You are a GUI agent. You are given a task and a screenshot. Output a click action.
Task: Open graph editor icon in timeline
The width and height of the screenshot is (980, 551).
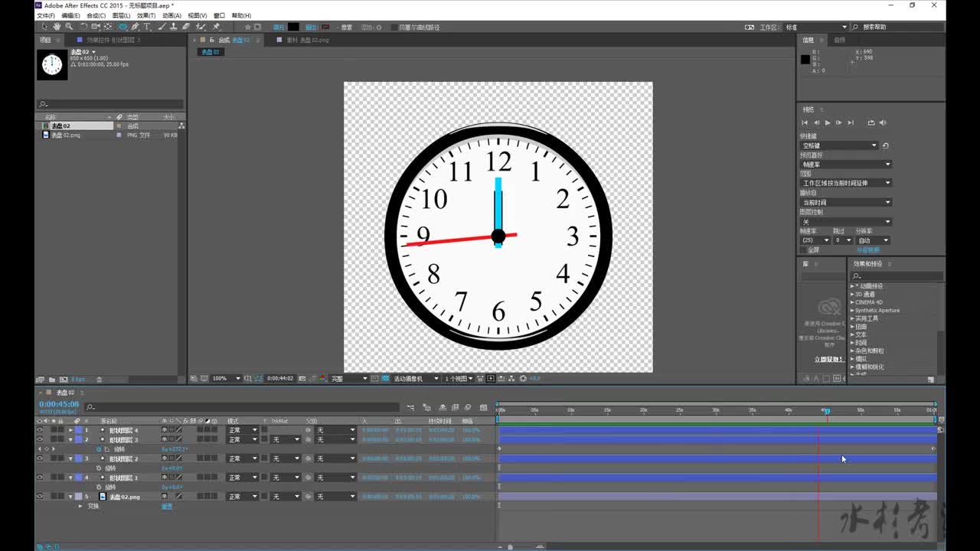(x=482, y=407)
